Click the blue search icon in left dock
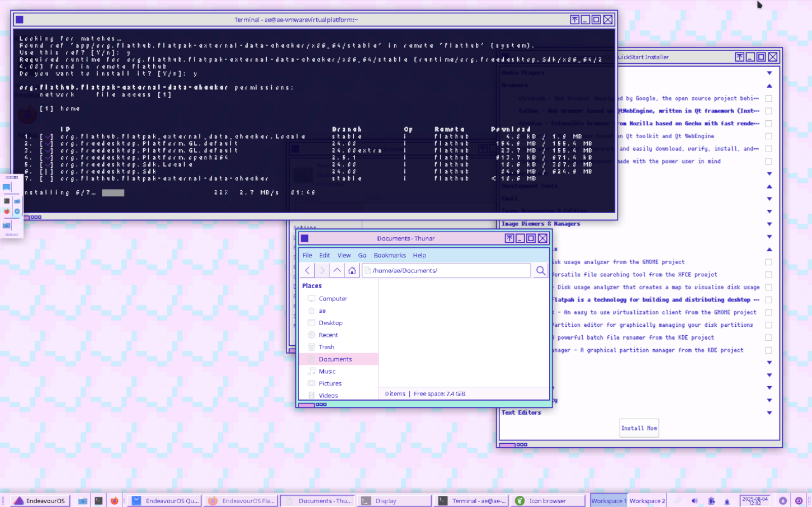Image resolution: width=812 pixels, height=507 pixels. [17, 211]
